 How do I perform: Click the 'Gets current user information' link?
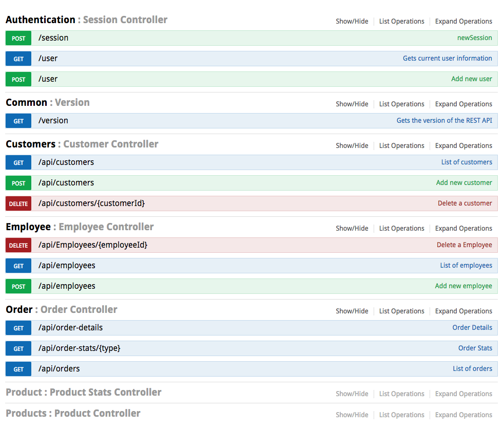tap(447, 59)
